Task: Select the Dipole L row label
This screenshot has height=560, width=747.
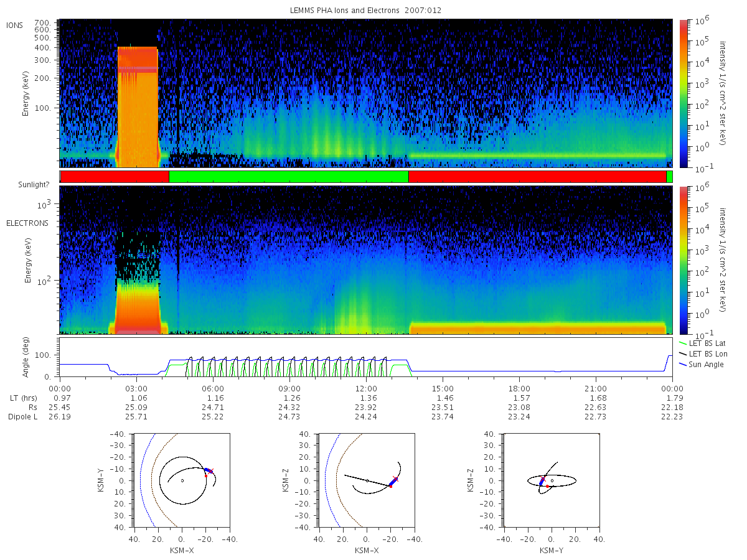Action: pyautogui.click(x=22, y=416)
